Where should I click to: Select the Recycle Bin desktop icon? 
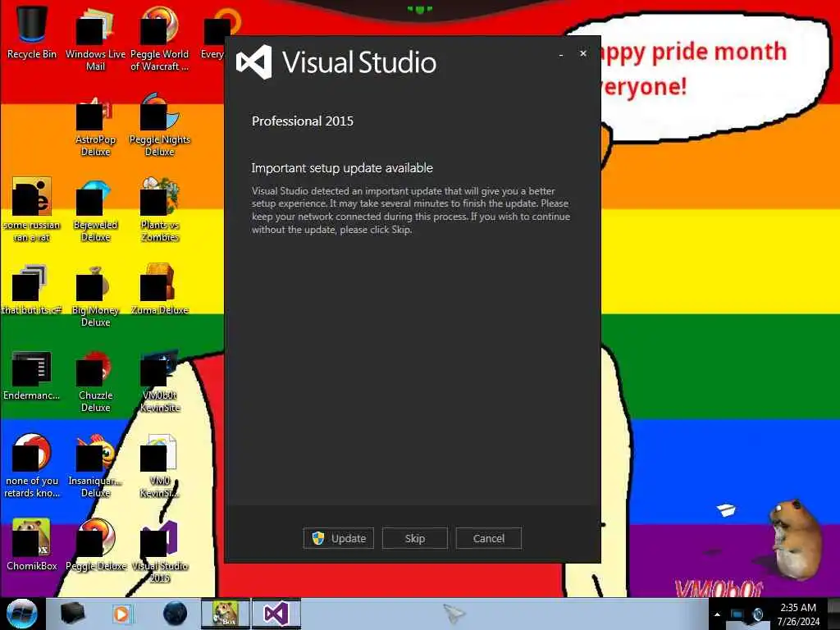point(32,32)
